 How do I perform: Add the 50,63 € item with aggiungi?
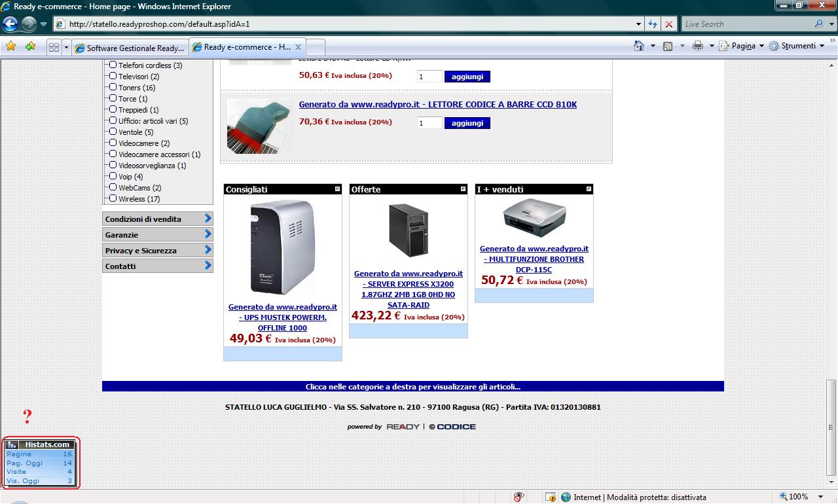467,77
